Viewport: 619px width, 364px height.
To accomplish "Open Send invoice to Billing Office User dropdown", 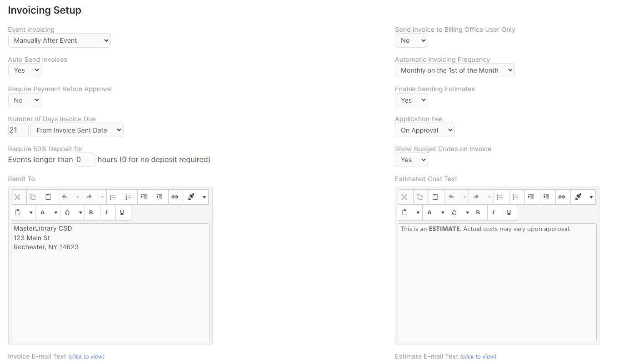I will click(411, 40).
